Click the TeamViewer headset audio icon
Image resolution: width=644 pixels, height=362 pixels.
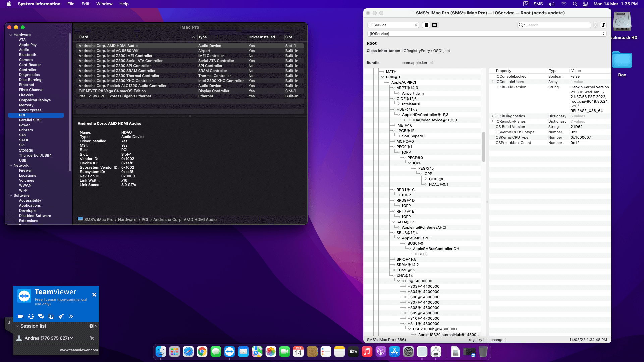[x=31, y=316]
